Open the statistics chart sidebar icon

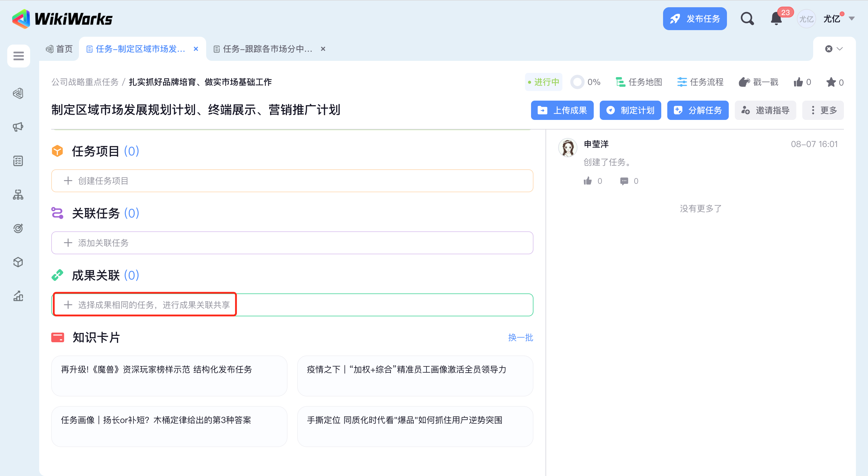18,296
